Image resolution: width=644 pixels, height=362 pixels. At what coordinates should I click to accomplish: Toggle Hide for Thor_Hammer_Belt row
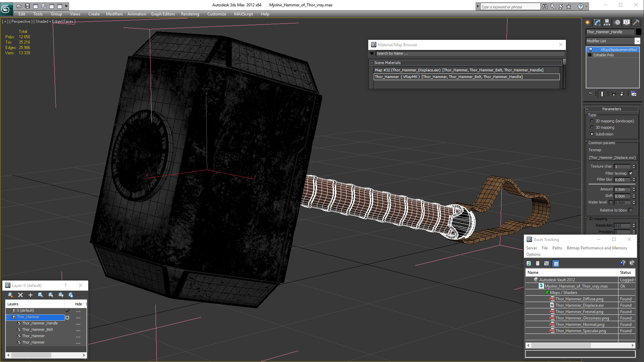point(78,330)
